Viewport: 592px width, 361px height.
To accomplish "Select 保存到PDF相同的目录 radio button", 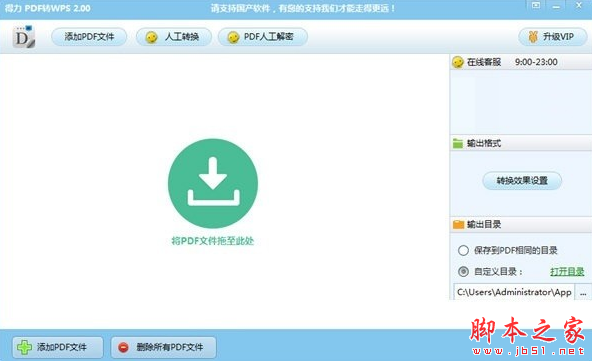I will tap(463, 250).
